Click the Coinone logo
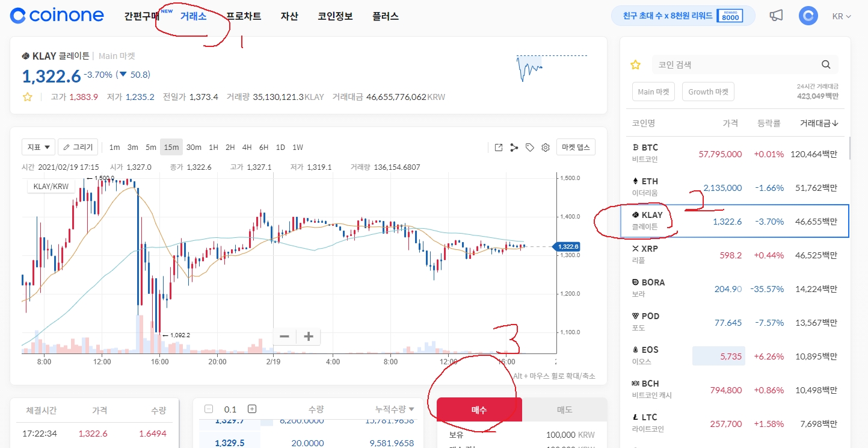Viewport: 868px width, 448px height. (x=57, y=16)
